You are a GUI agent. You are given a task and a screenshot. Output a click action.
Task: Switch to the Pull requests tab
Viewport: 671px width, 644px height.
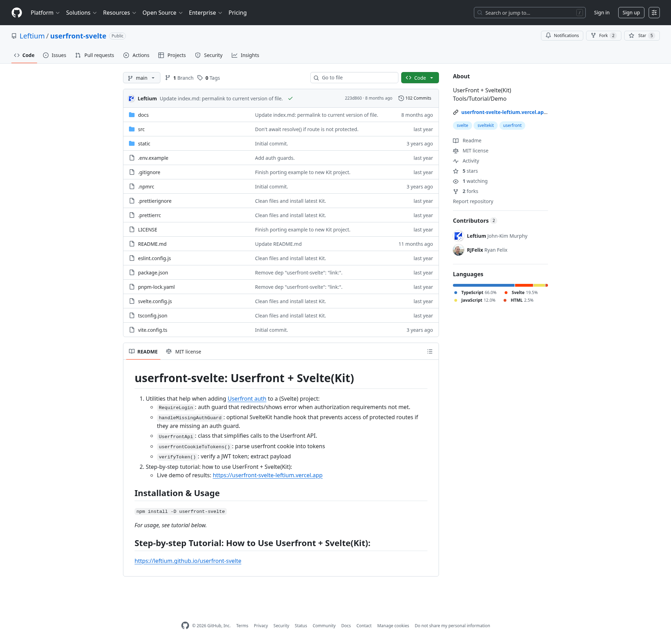[95, 55]
